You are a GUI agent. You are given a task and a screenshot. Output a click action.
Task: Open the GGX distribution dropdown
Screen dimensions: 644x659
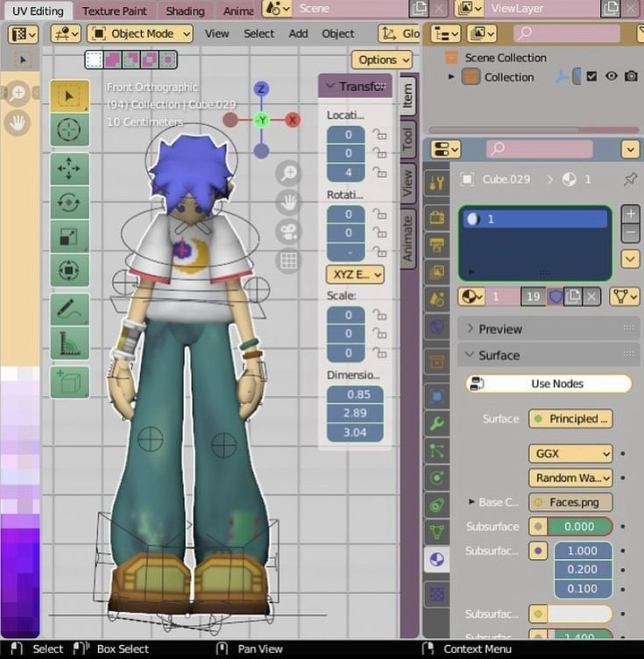(570, 453)
